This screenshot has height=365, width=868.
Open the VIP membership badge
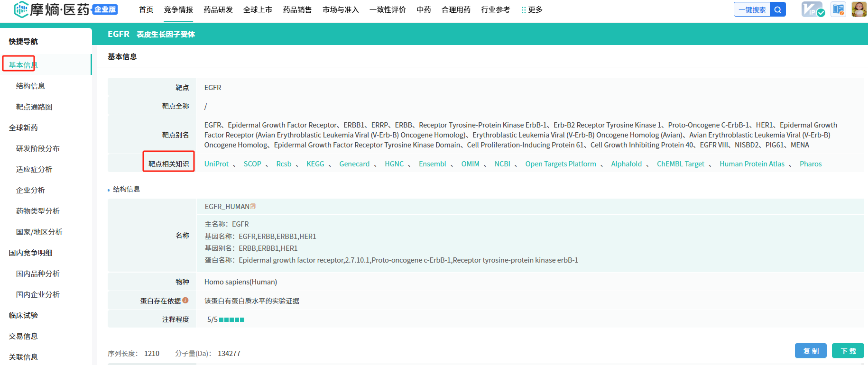coord(813,9)
